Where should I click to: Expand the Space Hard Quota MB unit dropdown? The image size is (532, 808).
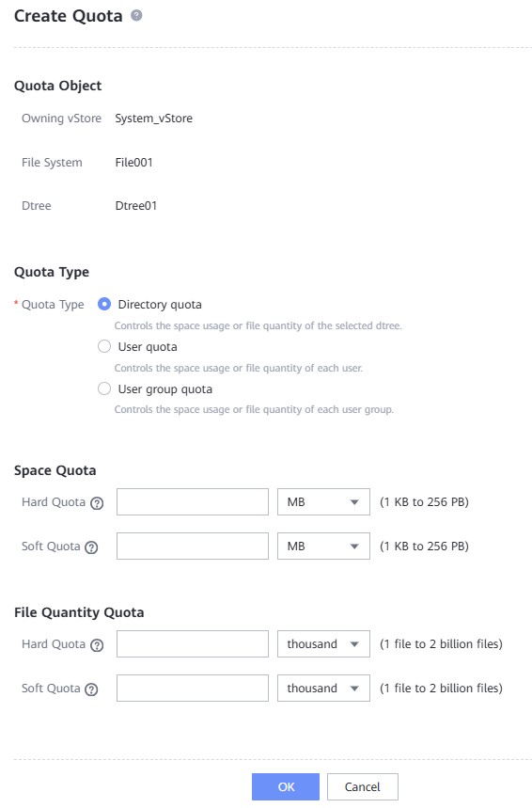[323, 502]
